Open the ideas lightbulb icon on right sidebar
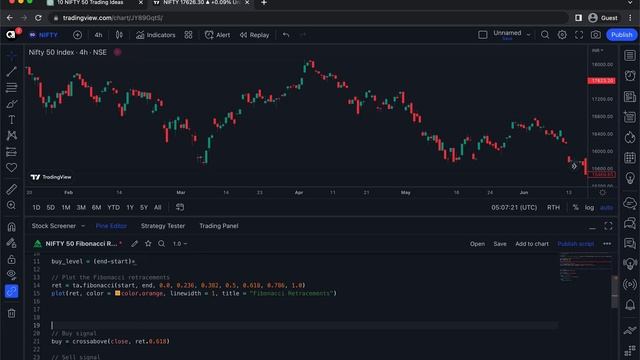 pos(630,178)
